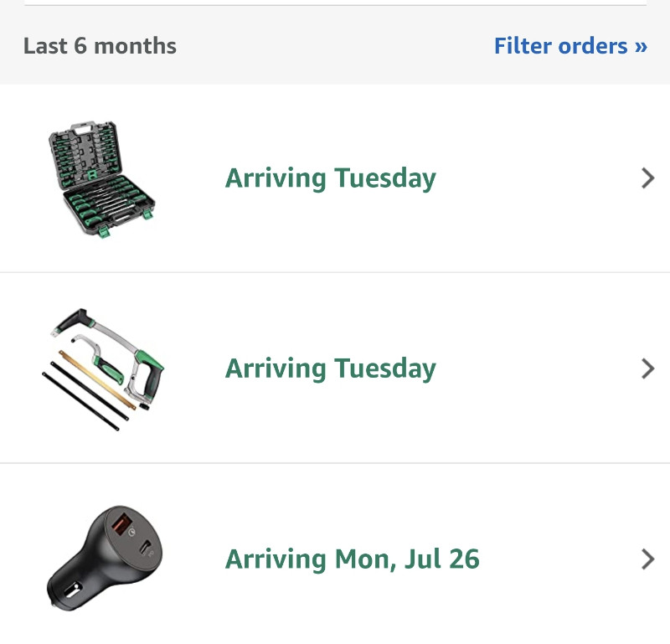Click the word months in the period header
Screen dimensions: 670x644
point(135,46)
